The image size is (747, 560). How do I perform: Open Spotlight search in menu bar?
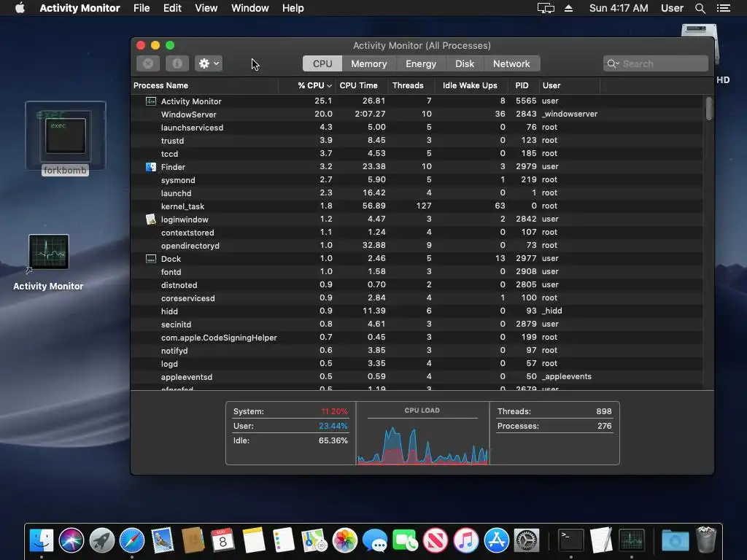(700, 8)
